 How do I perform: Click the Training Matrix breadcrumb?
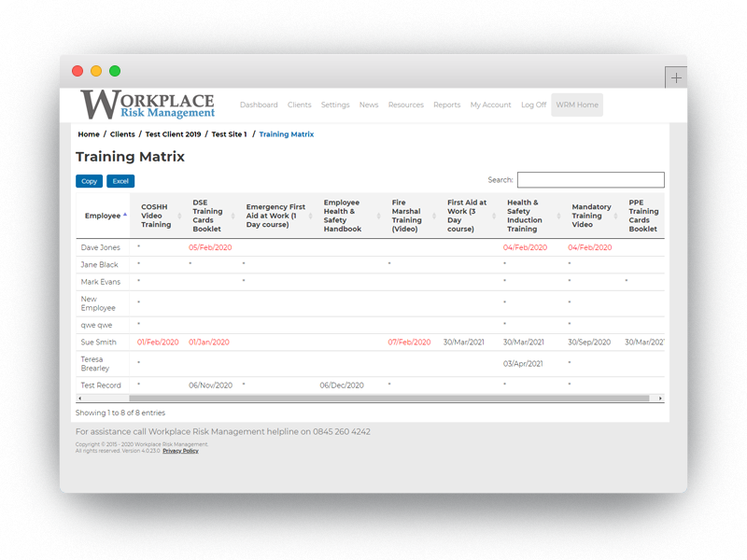click(287, 134)
